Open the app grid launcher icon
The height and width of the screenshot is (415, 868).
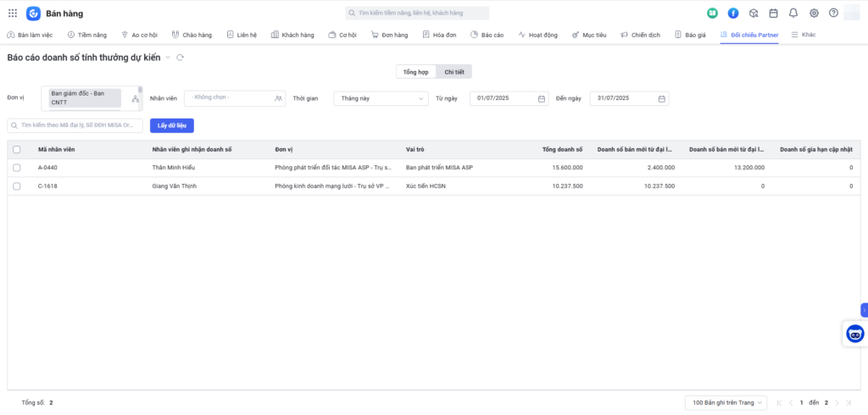click(12, 13)
